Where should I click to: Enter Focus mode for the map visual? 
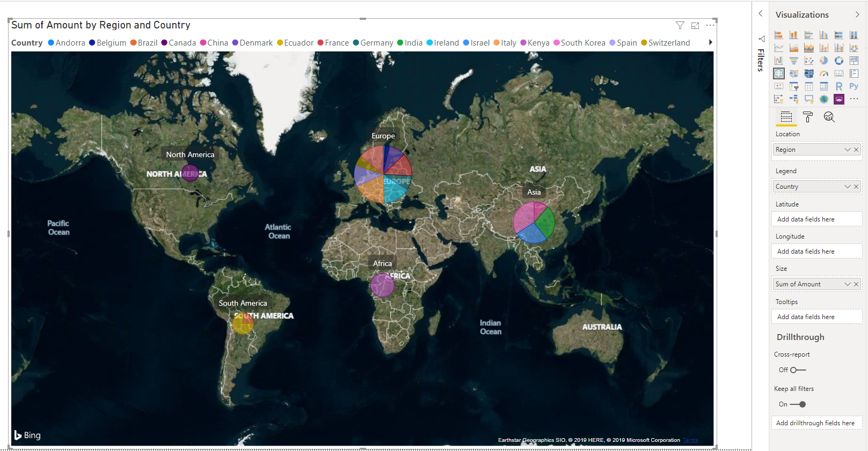(x=695, y=25)
